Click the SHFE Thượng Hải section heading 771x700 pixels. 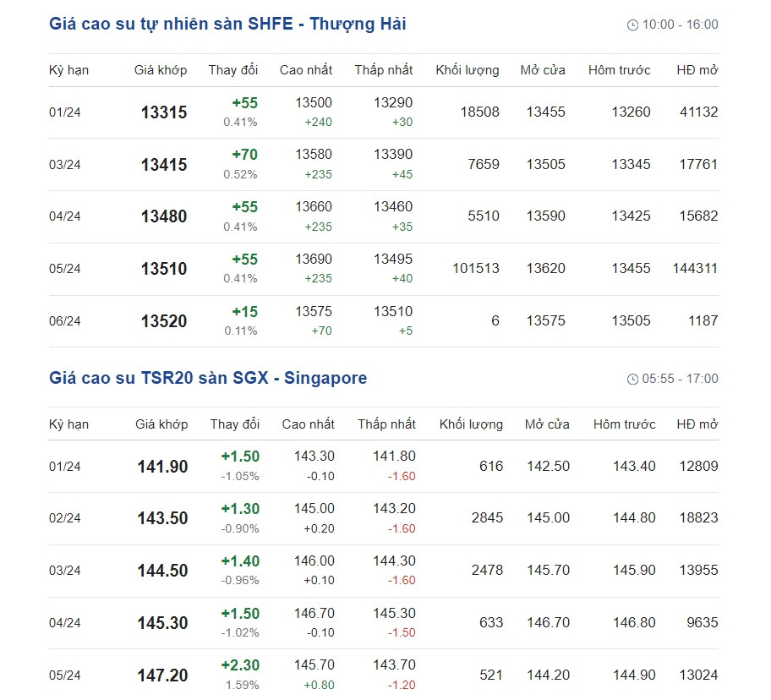[x=227, y=24]
